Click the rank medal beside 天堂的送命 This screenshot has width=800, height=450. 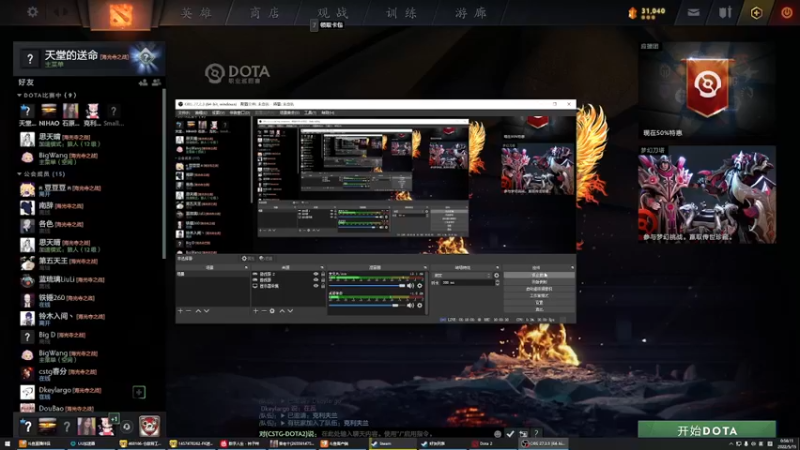point(146,58)
